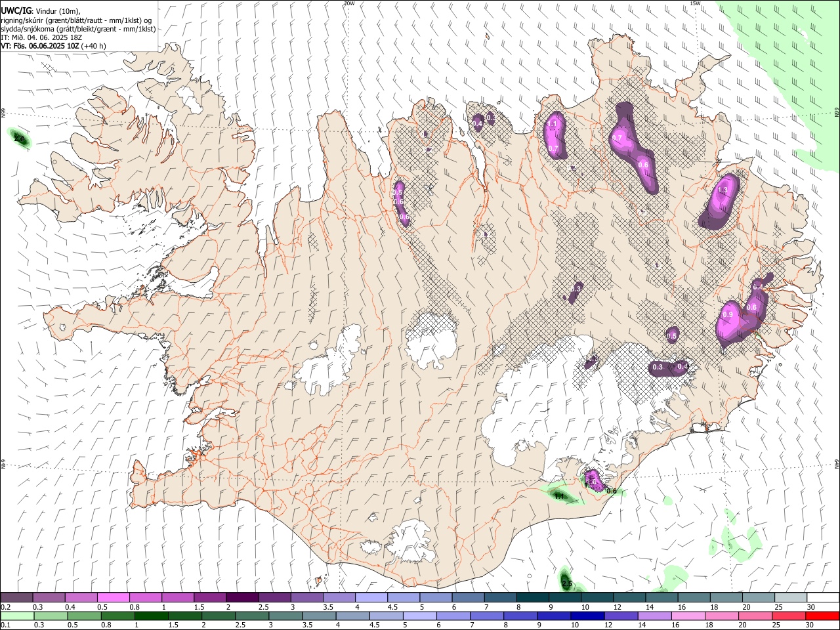Viewport: 840px width, 630px height.
Task: Click the "0.9" value on the bright pink eastern blob
Action: pos(727,315)
